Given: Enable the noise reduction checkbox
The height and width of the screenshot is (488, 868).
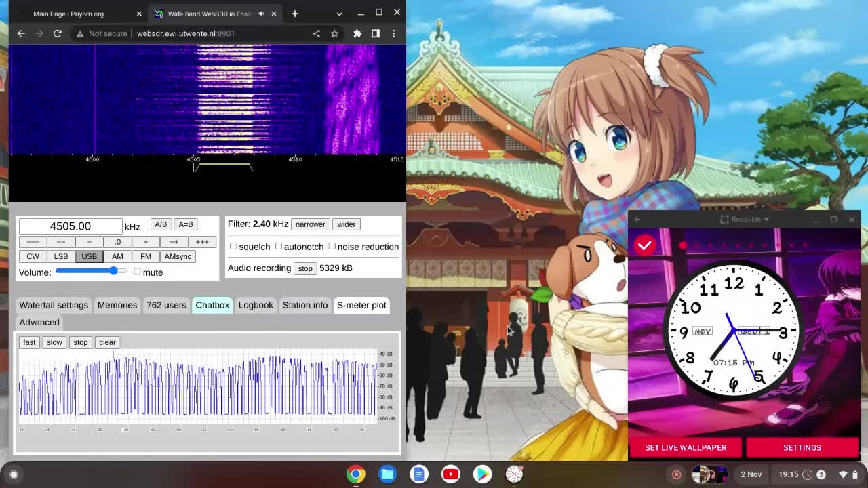Looking at the screenshot, I should [332, 247].
